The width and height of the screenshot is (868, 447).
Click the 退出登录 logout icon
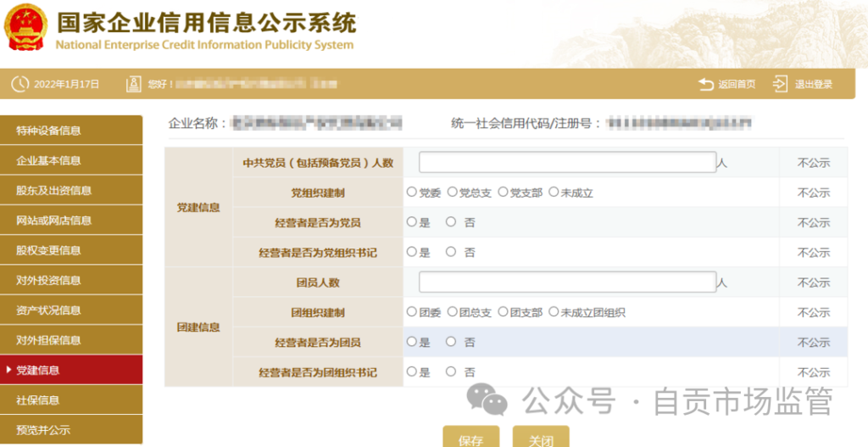pos(781,84)
